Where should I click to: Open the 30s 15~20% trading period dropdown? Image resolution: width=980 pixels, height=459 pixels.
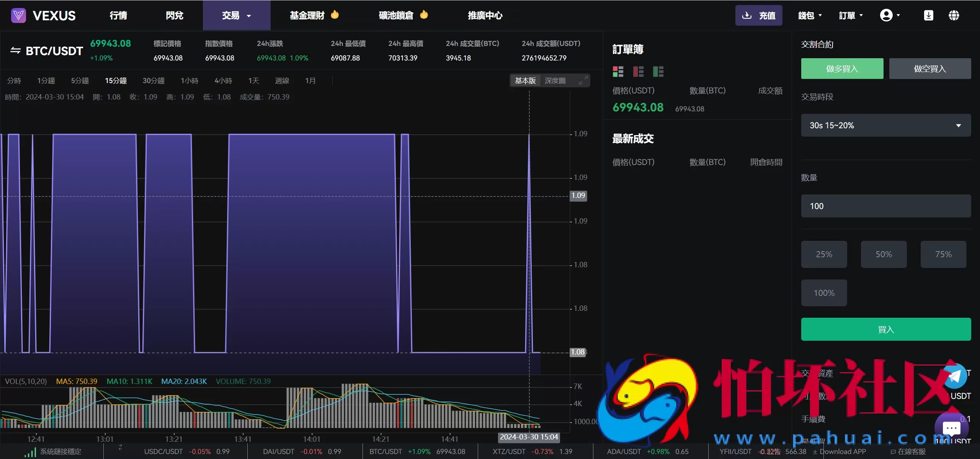(x=885, y=125)
